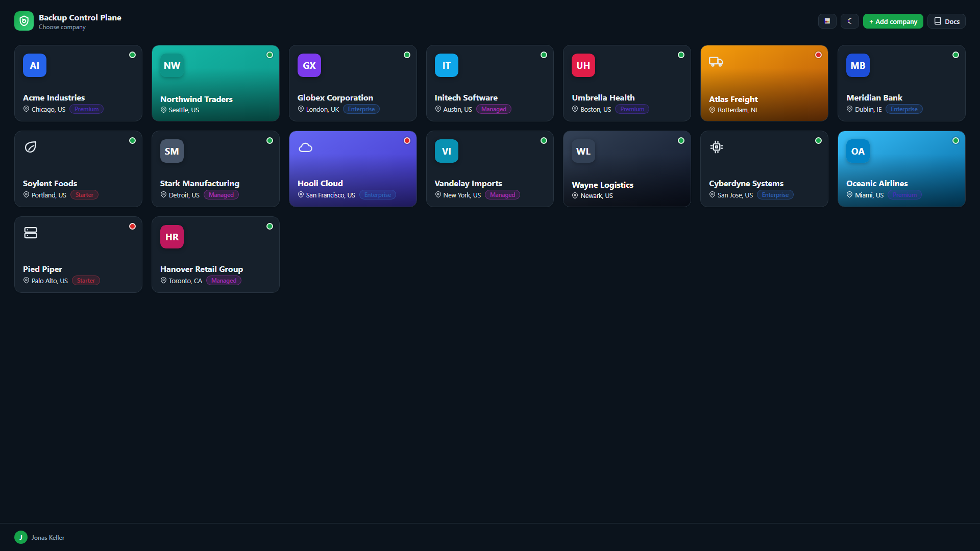The height and width of the screenshot is (551, 980).
Task: Click the AI avatar of Acme Industries
Action: (35, 65)
